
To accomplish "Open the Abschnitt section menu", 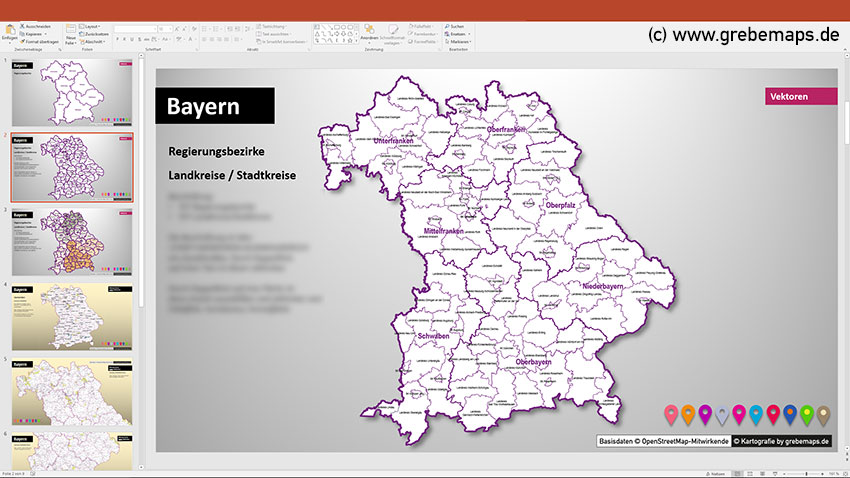I will click(x=94, y=41).
